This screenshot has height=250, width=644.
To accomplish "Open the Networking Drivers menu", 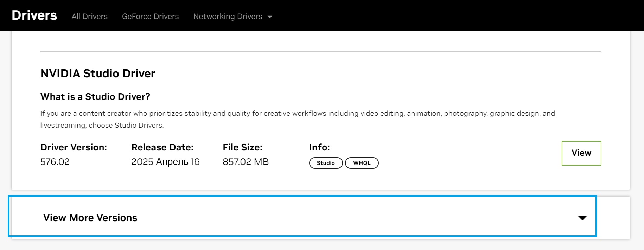I will [x=228, y=17].
